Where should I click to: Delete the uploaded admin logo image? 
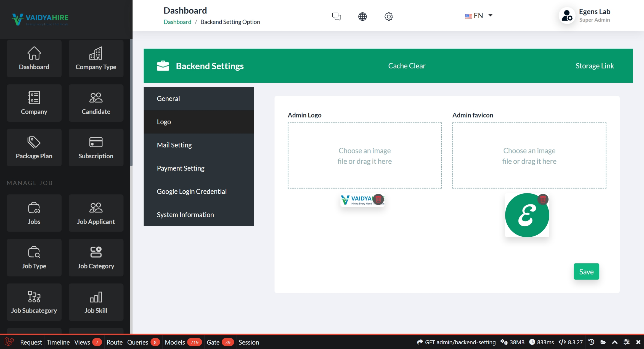[378, 199]
